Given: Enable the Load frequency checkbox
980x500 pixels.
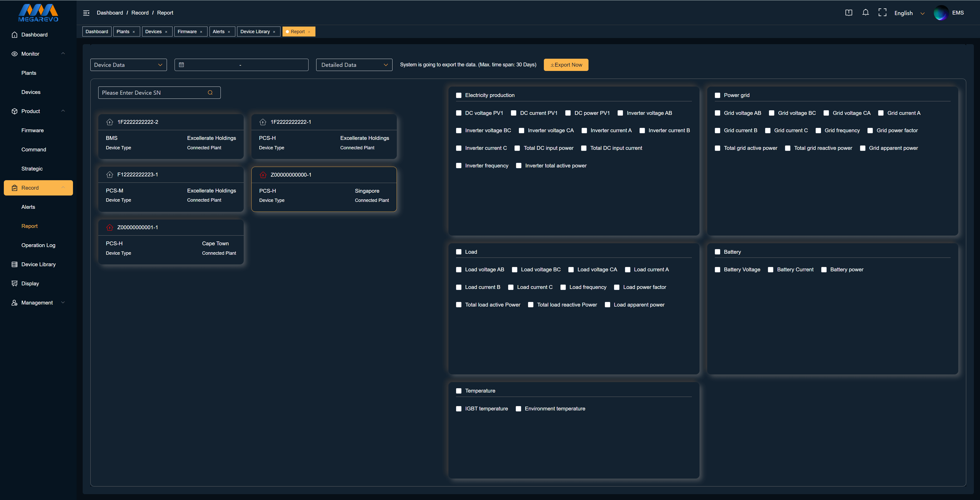Looking at the screenshot, I should pos(563,287).
